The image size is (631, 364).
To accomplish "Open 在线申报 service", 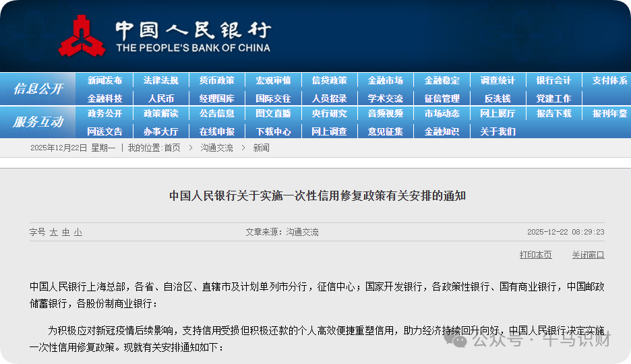I will click(x=217, y=131).
